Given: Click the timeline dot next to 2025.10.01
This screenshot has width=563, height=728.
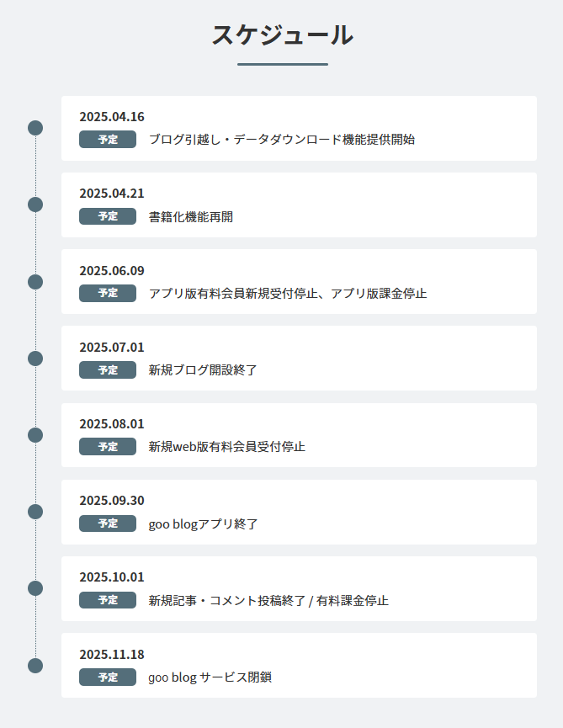Looking at the screenshot, I should (x=35, y=588).
